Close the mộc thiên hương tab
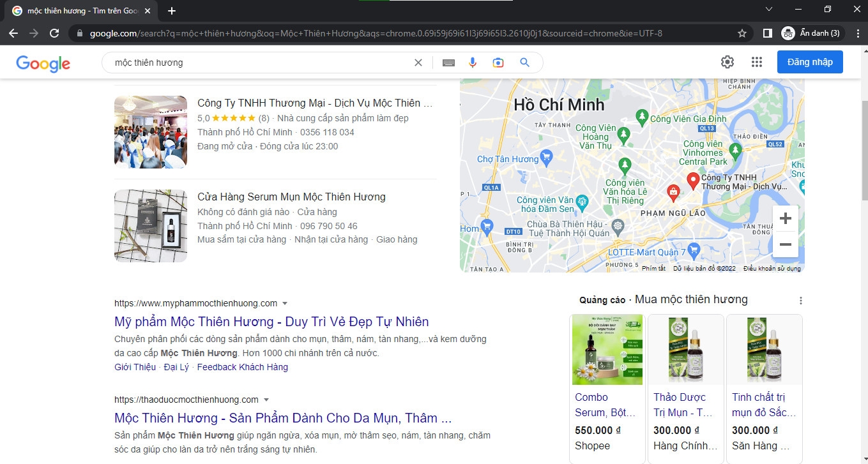Viewport: 868px width, 464px height. (148, 11)
